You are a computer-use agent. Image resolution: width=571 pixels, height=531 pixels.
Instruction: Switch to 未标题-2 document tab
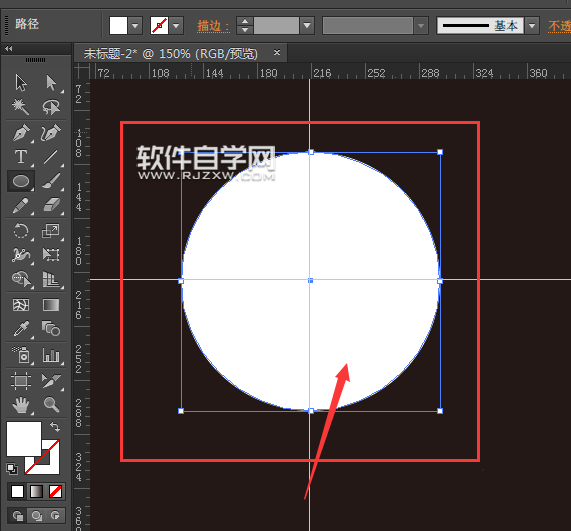tap(171, 54)
